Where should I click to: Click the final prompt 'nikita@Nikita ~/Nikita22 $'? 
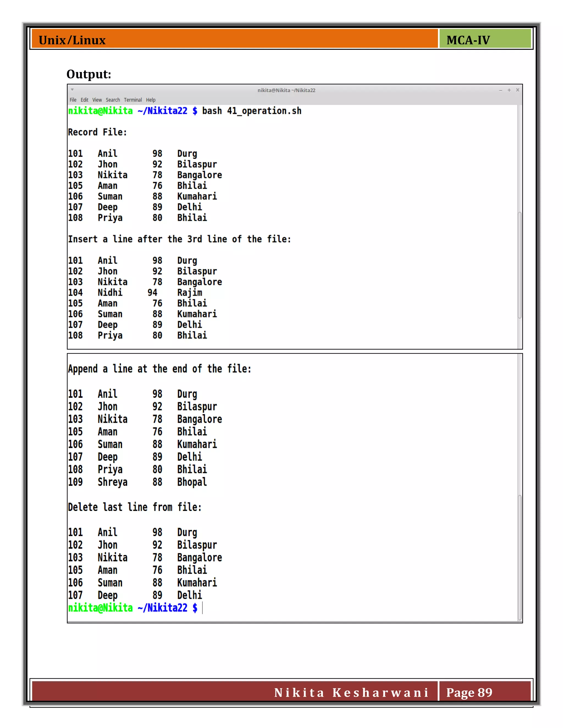pos(133,608)
